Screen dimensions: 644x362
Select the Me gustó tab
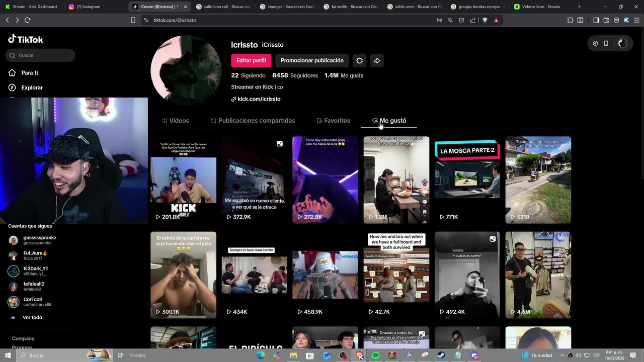point(389,121)
